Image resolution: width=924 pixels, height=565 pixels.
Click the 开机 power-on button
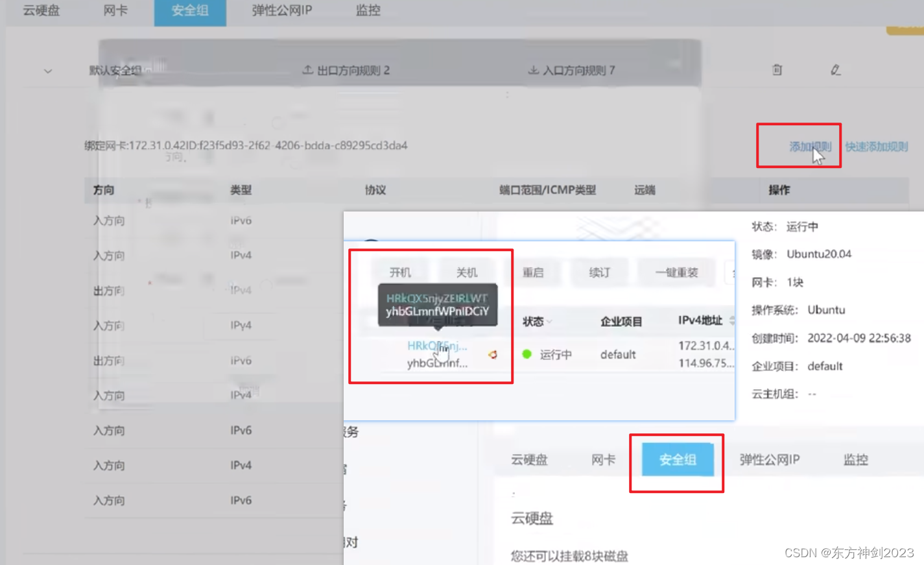400,272
